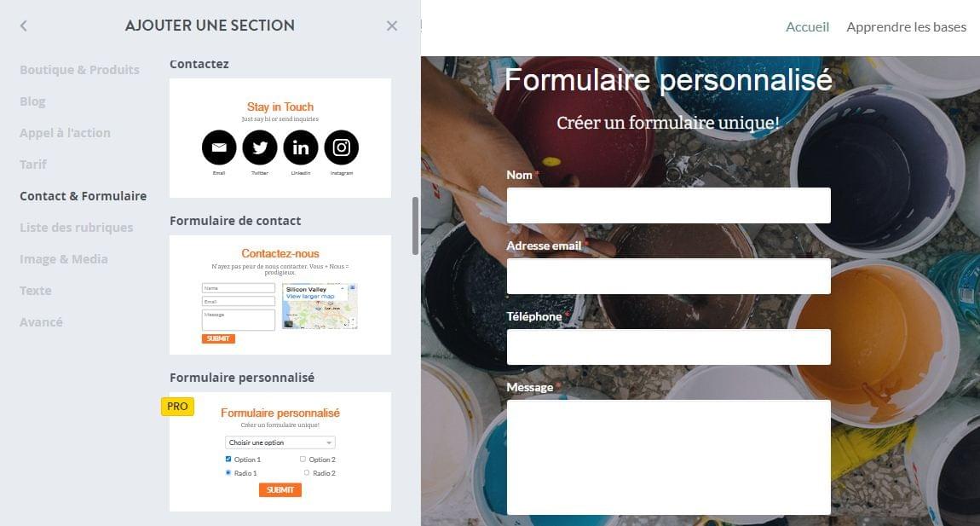
Task: Click the orange SUBMIT button in Formulaire personnalisé
Action: tap(280, 489)
